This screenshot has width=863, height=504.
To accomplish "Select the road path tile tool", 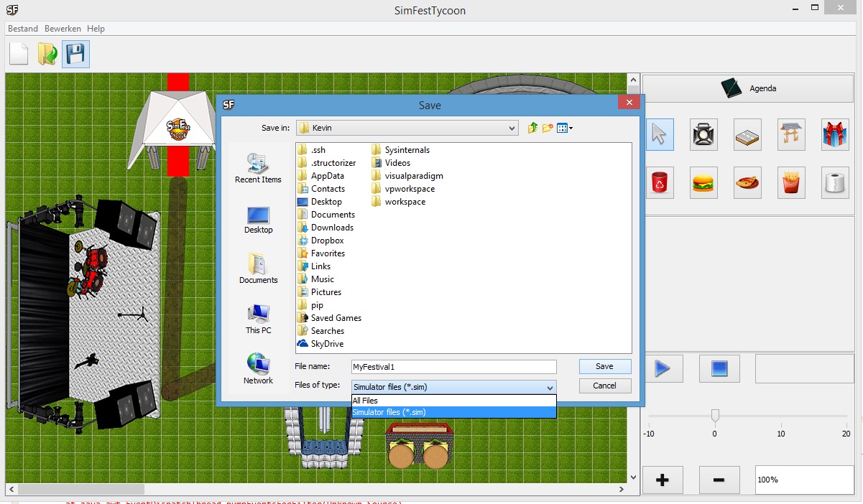I will coord(747,135).
